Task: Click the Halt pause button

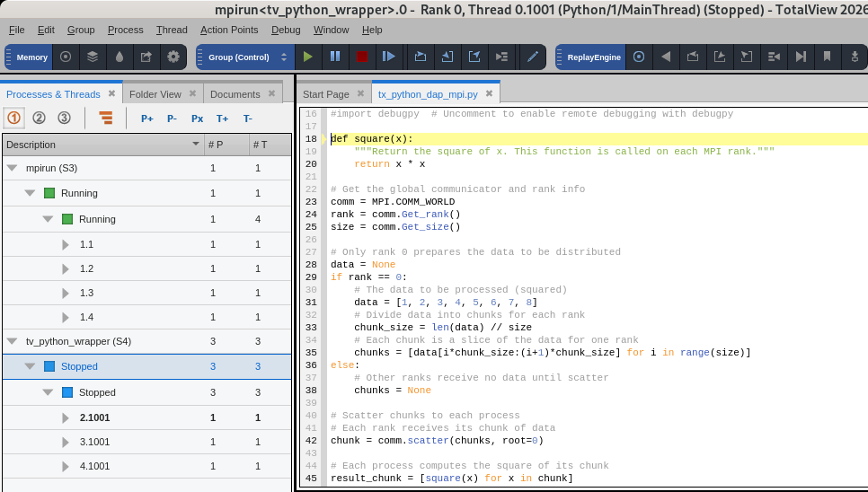Action: [335, 57]
